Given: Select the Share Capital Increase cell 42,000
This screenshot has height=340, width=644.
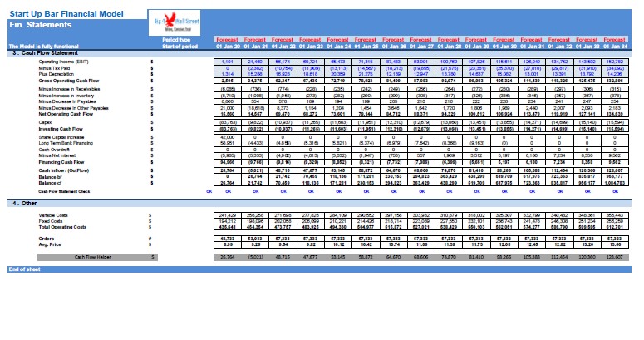Looking at the screenshot, I should pos(228,137).
